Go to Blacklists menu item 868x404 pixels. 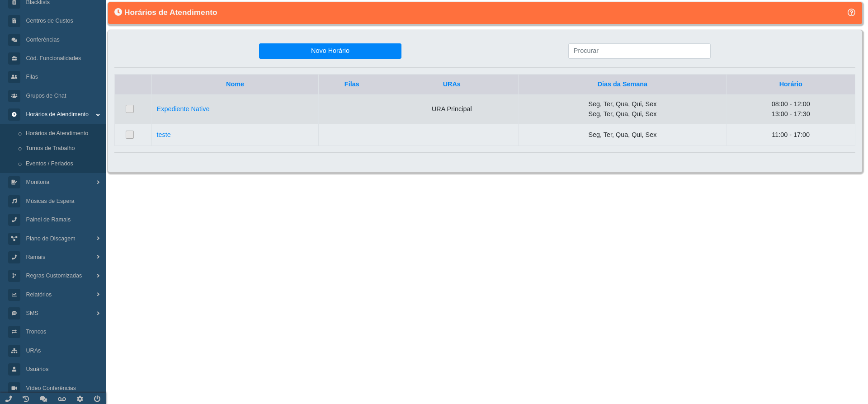(x=38, y=3)
